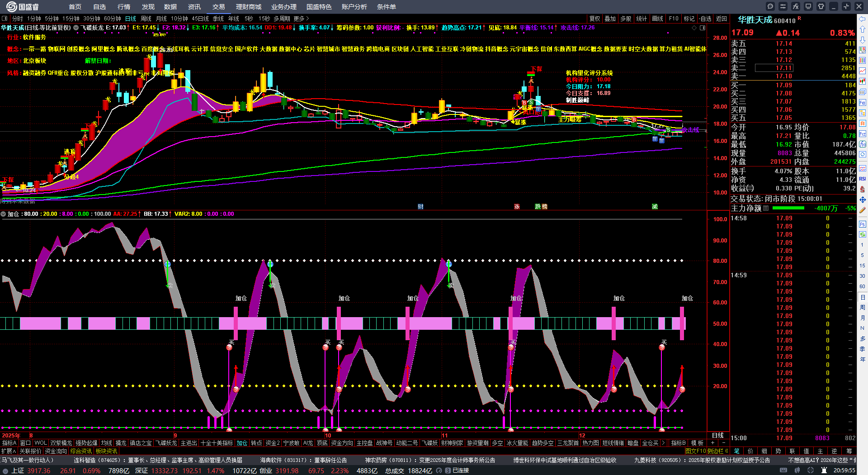Image resolution: width=868 pixels, height=475 pixels.
Task: Click the down arrow icon in right sidebar
Action: (863, 40)
